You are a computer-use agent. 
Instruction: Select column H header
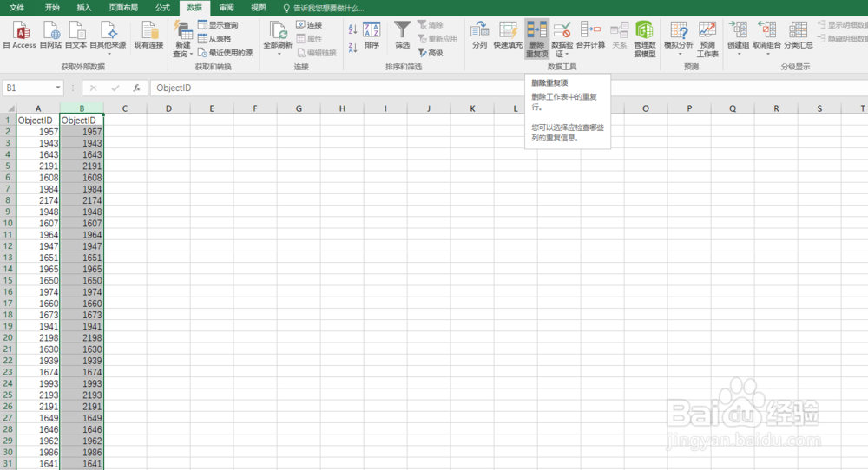342,108
